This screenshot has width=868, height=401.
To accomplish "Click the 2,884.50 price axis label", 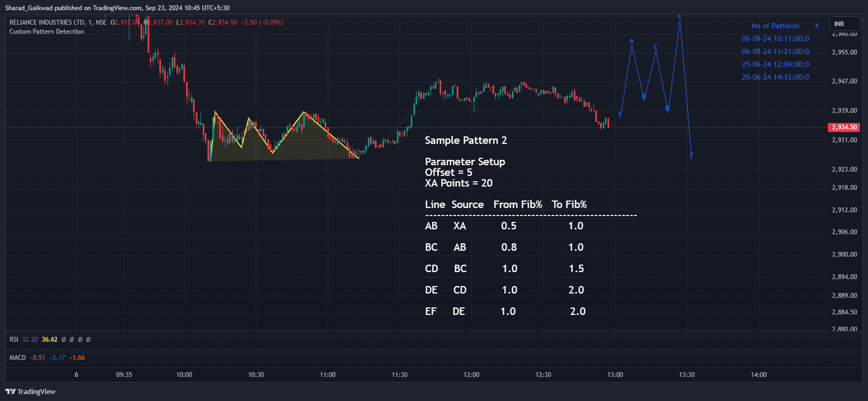I will click(844, 312).
